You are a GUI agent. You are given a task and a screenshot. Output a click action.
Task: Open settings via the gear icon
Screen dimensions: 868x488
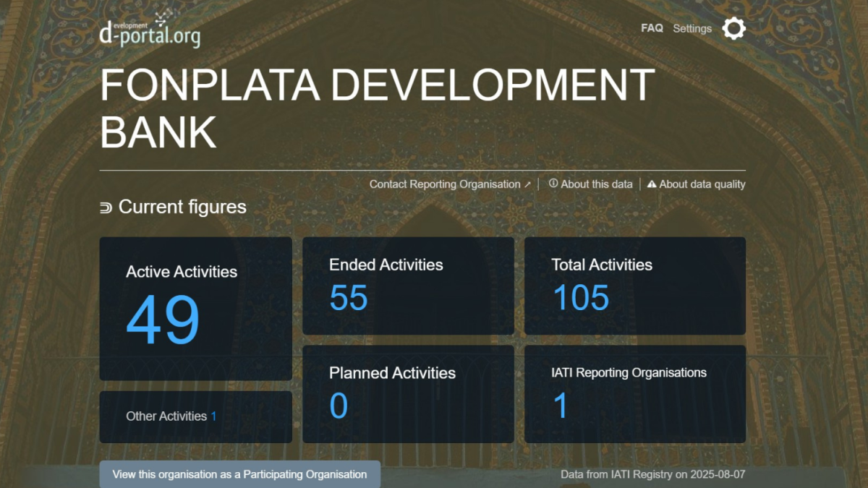tap(733, 29)
